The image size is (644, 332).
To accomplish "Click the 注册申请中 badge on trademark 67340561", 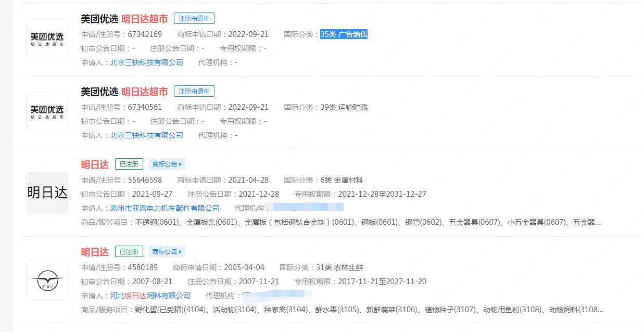I will tap(194, 92).
